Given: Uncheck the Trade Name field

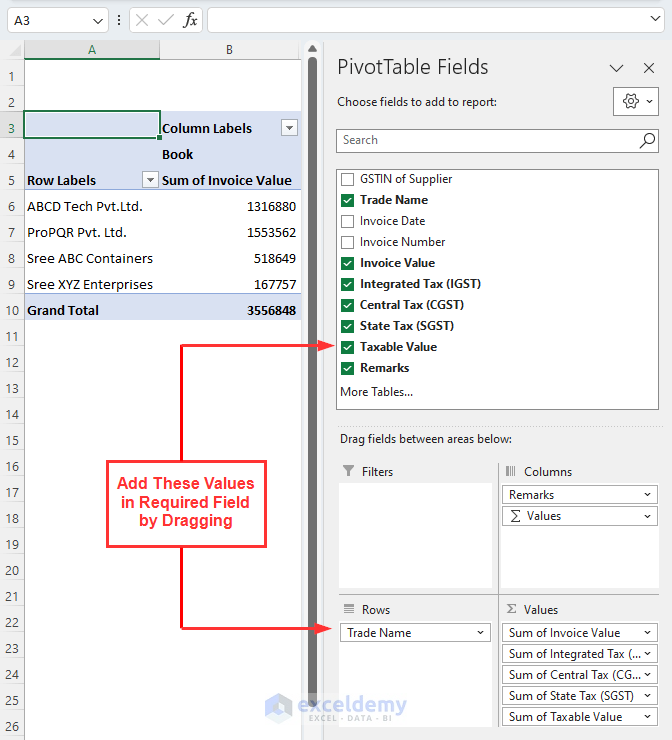Looking at the screenshot, I should (347, 200).
